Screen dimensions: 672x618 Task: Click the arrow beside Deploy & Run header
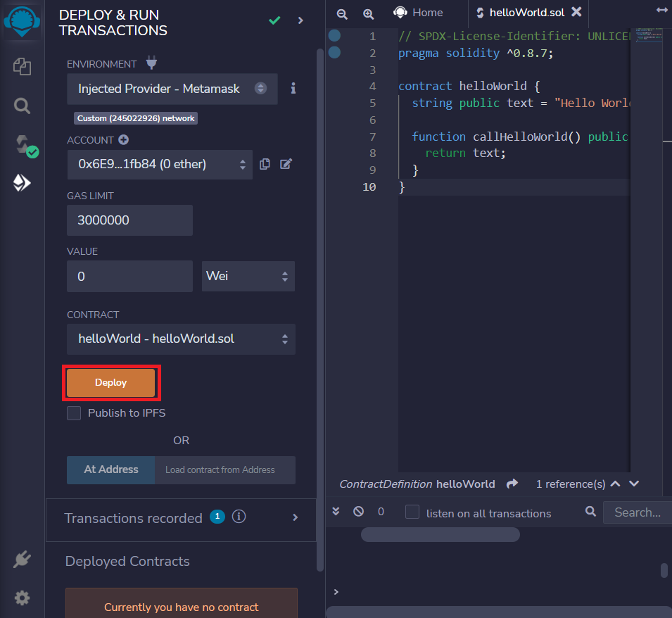click(x=300, y=20)
